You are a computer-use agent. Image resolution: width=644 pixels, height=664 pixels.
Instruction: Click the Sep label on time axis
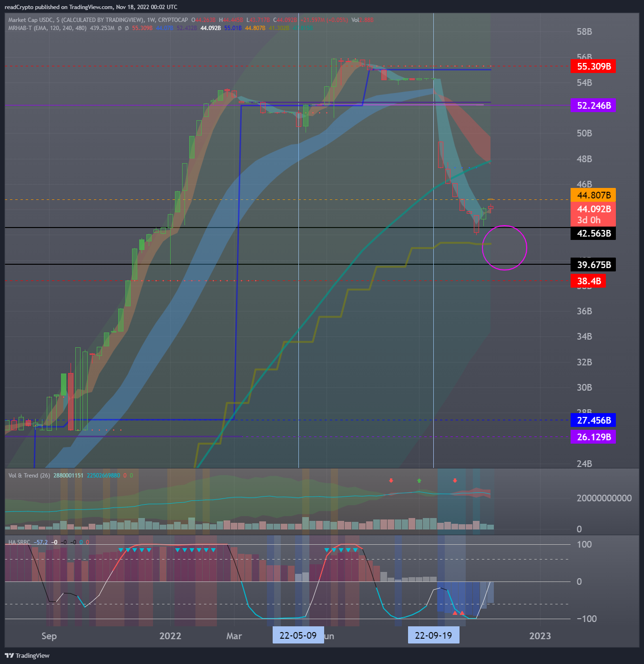pyautogui.click(x=49, y=636)
